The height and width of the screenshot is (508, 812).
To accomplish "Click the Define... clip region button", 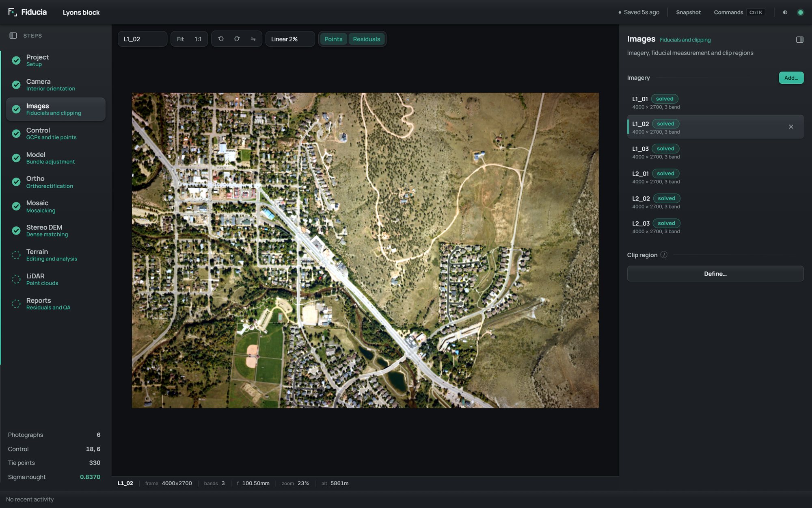I will point(715,274).
